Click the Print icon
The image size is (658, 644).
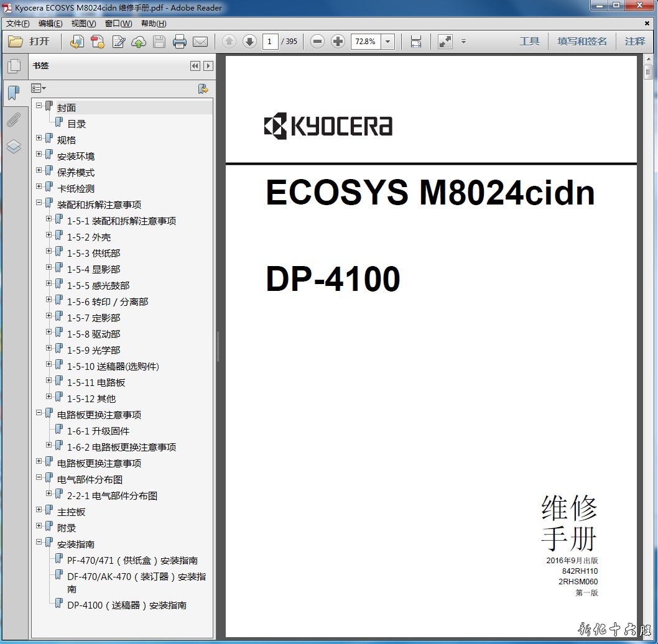pyautogui.click(x=180, y=42)
